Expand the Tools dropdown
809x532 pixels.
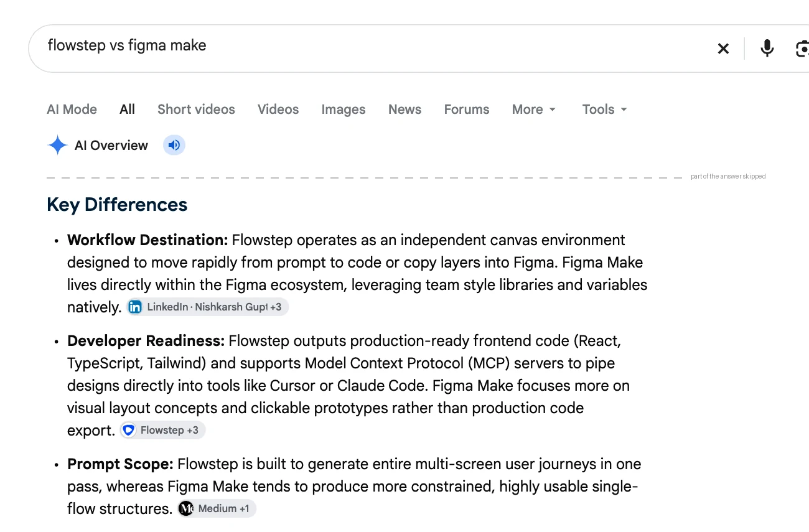pos(605,110)
